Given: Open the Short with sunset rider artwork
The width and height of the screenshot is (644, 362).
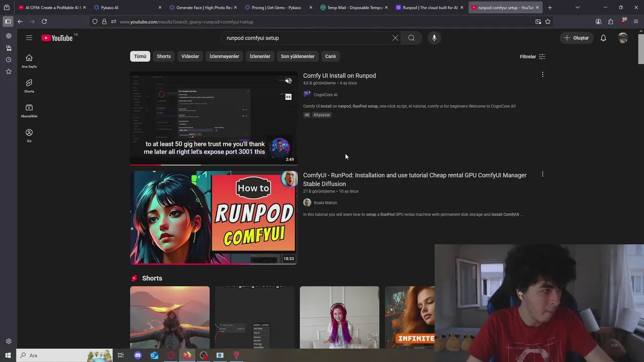Looking at the screenshot, I should click(170, 317).
